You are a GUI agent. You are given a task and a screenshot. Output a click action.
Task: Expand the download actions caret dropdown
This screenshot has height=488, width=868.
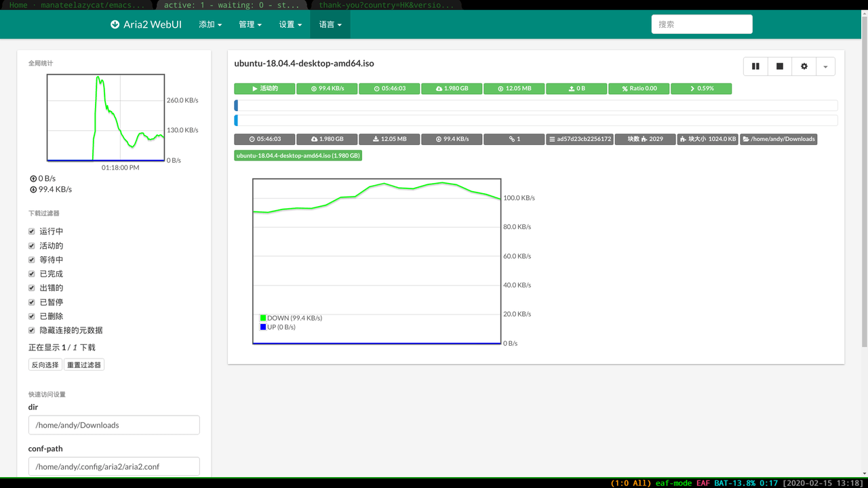825,66
